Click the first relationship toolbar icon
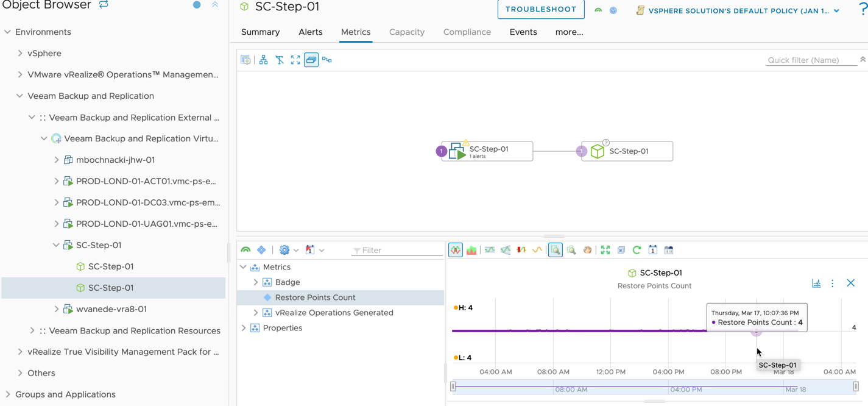 (245, 60)
